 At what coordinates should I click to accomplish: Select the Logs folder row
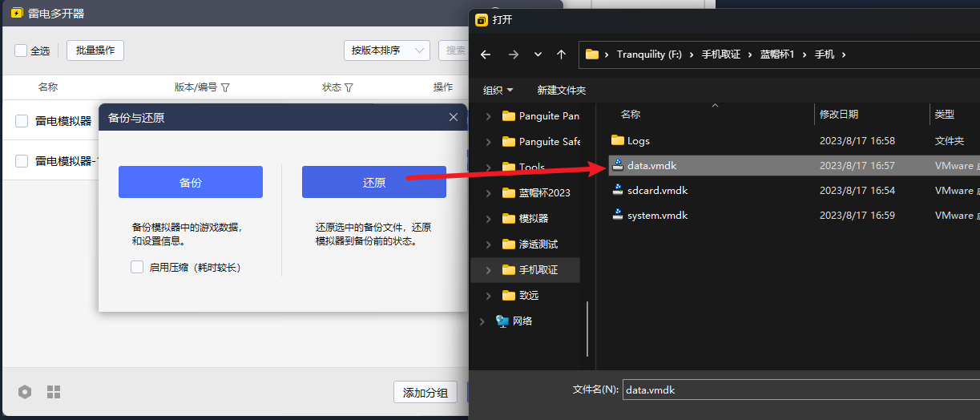(793, 140)
